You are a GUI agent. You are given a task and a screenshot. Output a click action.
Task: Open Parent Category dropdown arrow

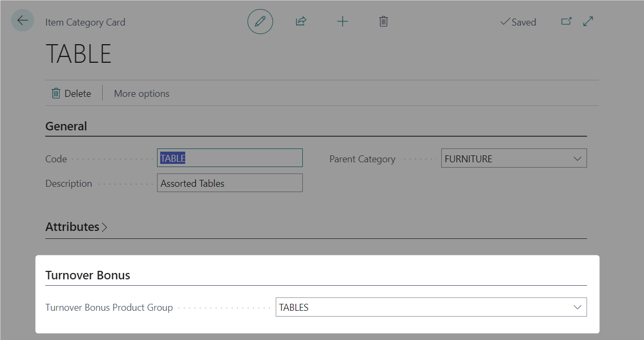[577, 159]
